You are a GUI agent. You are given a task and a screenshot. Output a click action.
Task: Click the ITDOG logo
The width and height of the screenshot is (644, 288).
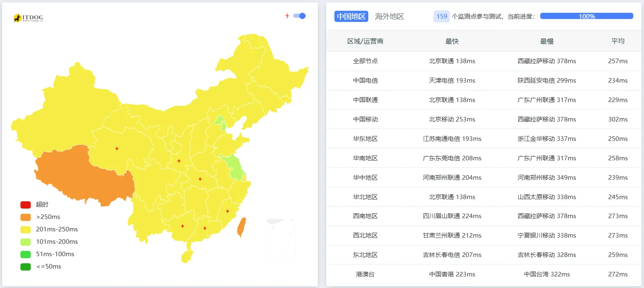[x=27, y=17]
